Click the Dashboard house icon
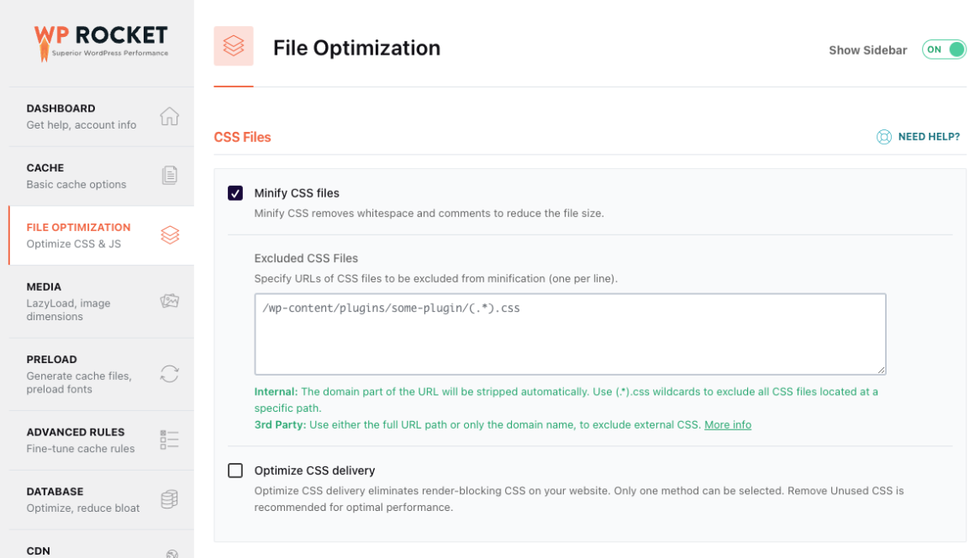Viewport: 980px width, 558px height. pyautogui.click(x=169, y=116)
